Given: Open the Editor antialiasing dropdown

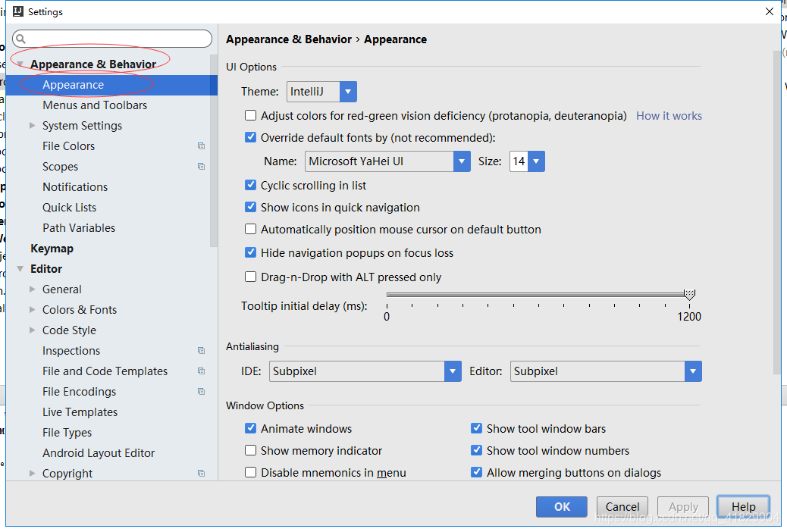Looking at the screenshot, I should [693, 371].
